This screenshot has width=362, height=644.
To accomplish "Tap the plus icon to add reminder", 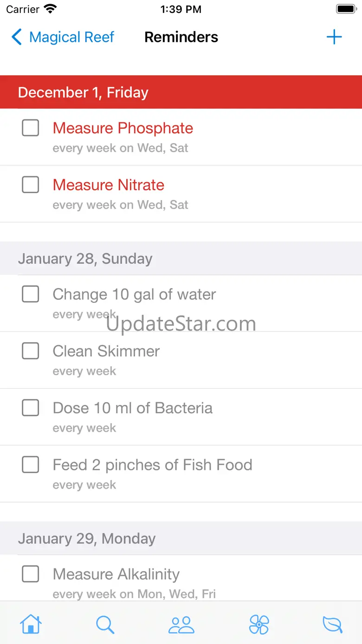I will click(x=334, y=37).
